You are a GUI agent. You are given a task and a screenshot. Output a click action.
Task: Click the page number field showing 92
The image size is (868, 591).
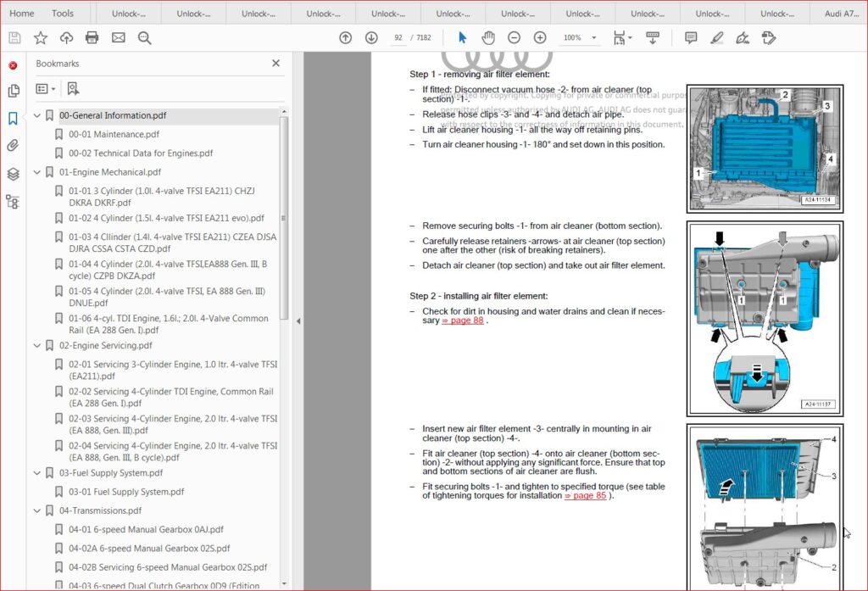[398, 37]
